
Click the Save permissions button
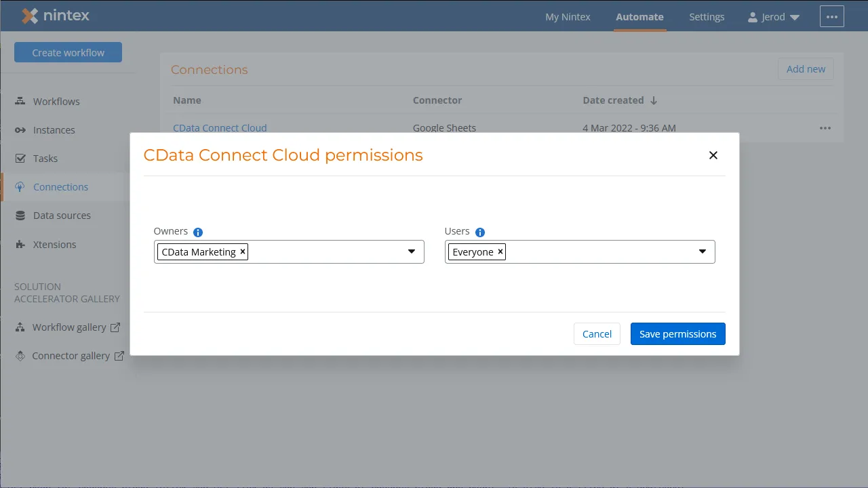pos(677,333)
